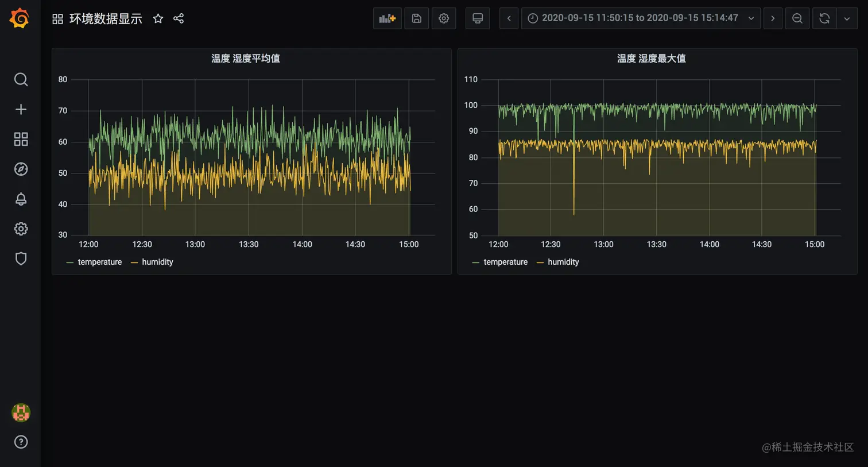Open the 温度 湿度最大值 panel title menu
This screenshot has height=467, width=868.
(652, 58)
